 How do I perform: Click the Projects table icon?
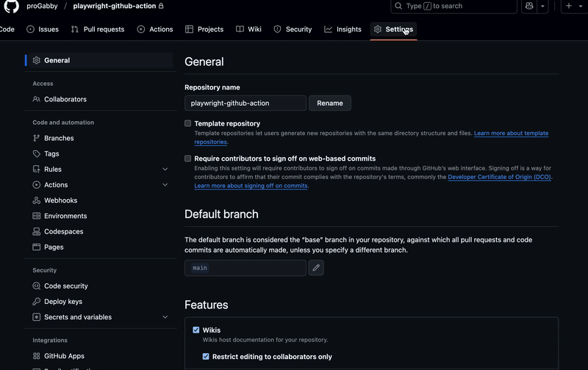point(189,29)
